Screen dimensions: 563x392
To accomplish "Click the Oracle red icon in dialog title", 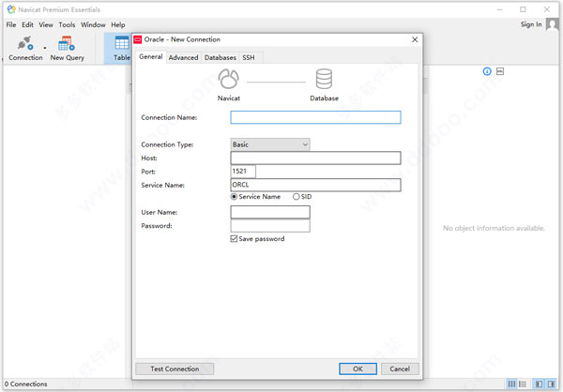I will [138, 39].
